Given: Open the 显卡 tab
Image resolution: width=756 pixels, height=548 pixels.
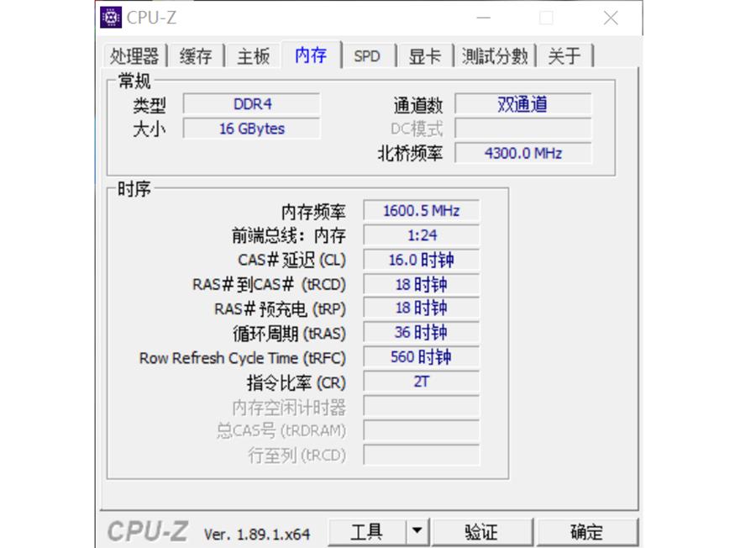Looking at the screenshot, I should 424,55.
